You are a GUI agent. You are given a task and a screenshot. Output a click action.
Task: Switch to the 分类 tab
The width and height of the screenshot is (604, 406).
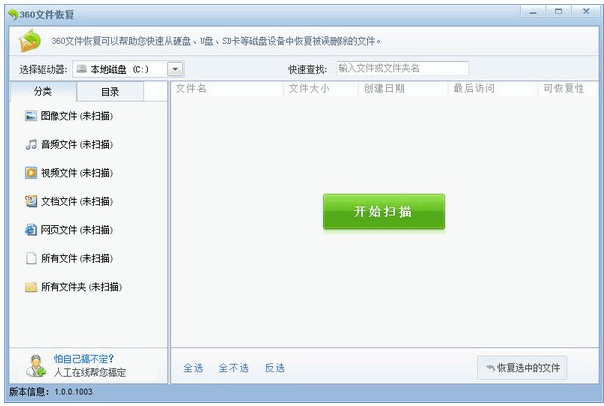pos(43,91)
